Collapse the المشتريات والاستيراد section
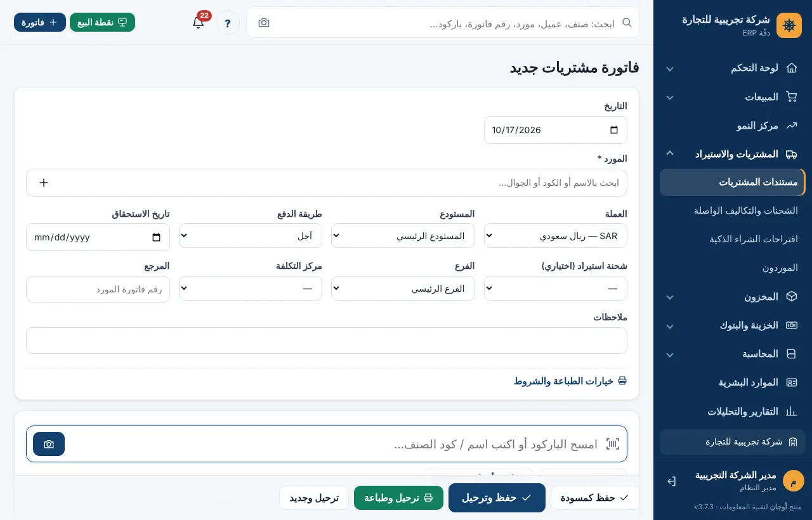The height and width of the screenshot is (520, 812). click(x=733, y=154)
